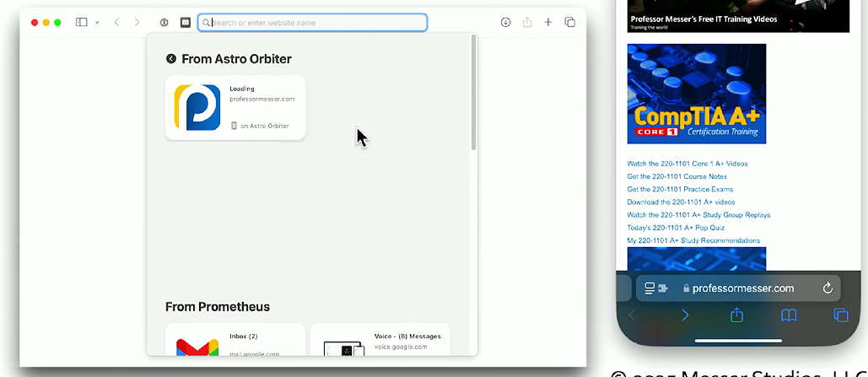The width and height of the screenshot is (868, 377).
Task: Tap the professormesser.com address on iPhone
Action: point(738,288)
